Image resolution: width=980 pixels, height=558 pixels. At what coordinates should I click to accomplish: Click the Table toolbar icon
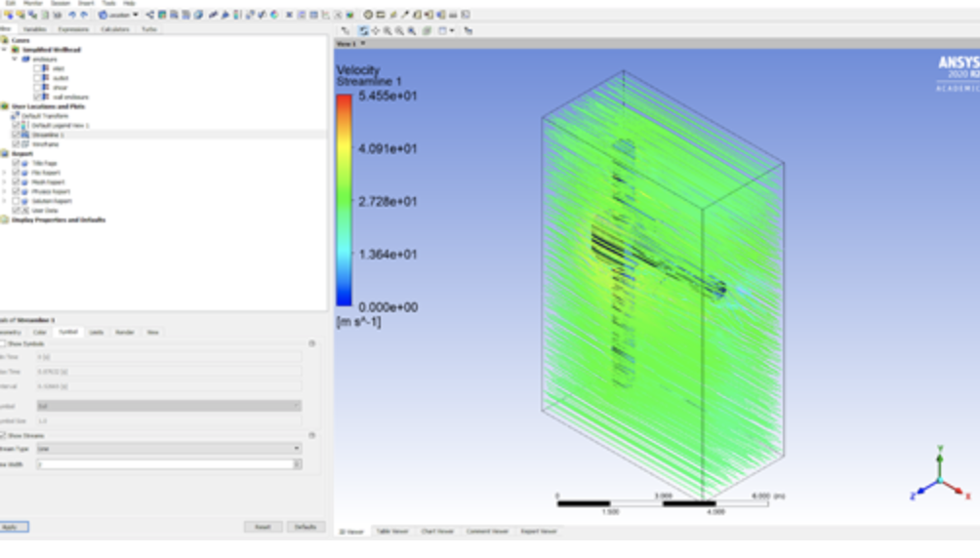[x=313, y=15]
